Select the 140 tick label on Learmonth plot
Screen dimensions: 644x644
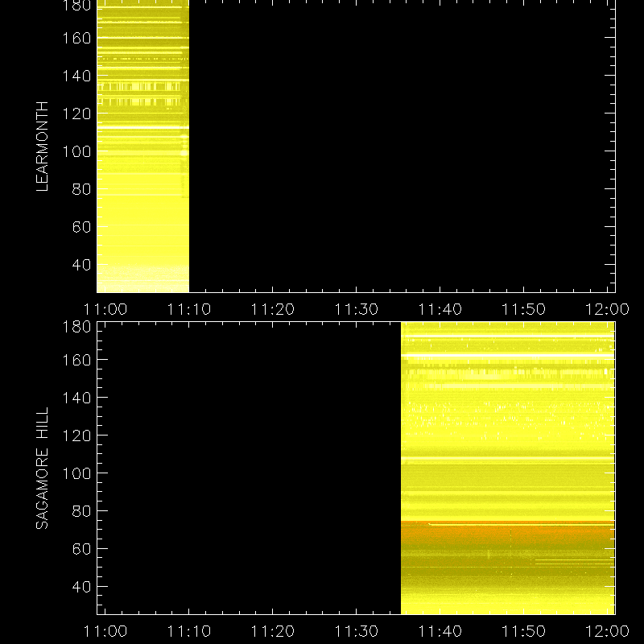click(76, 76)
